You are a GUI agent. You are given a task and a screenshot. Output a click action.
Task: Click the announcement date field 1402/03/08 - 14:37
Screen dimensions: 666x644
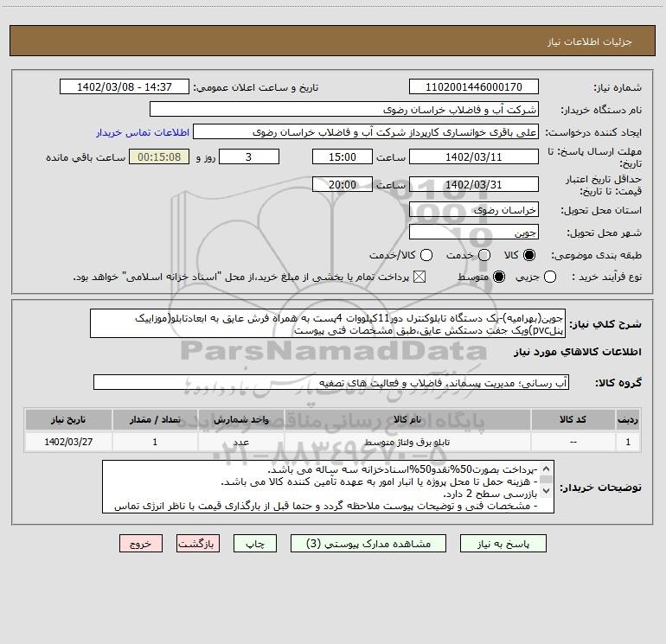(125, 86)
